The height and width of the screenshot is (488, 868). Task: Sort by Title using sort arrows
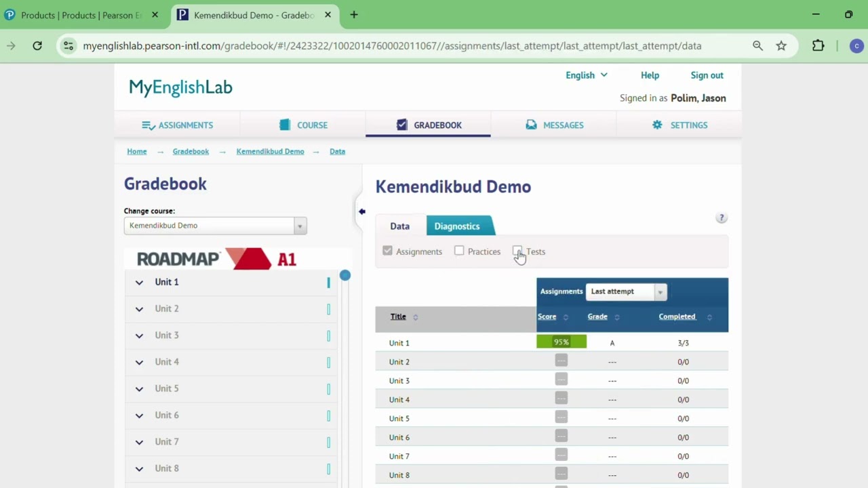pyautogui.click(x=416, y=317)
